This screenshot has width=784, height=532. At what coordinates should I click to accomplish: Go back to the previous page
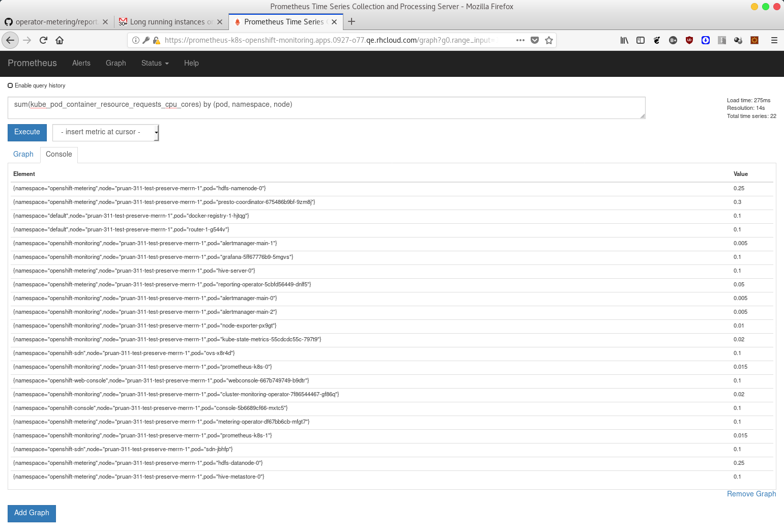[10, 40]
